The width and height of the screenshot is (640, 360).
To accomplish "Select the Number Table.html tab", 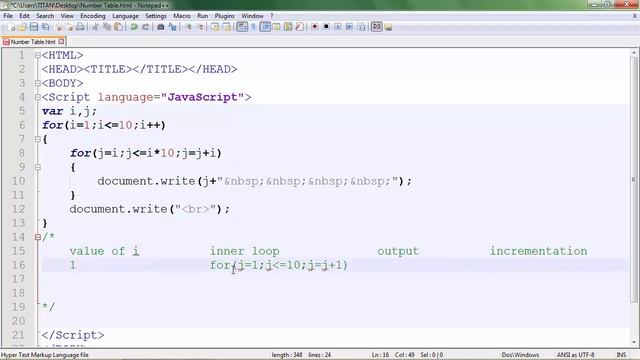I will 33,42.
